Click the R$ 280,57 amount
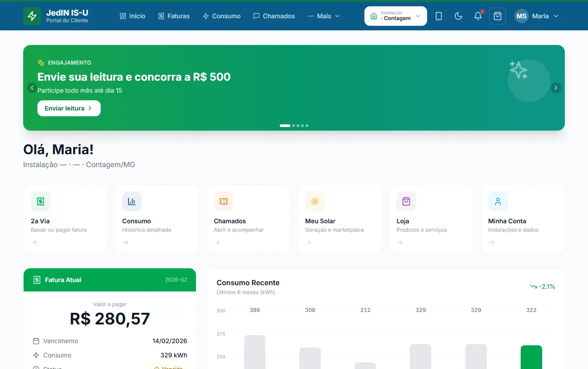 tap(110, 319)
